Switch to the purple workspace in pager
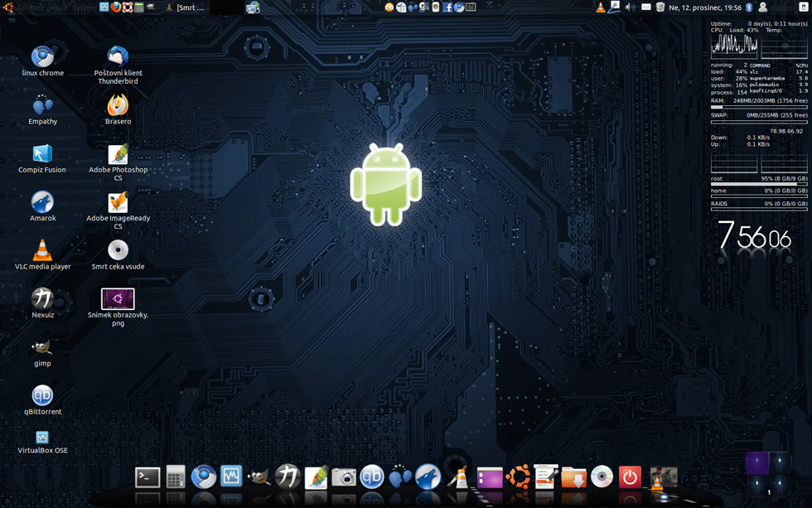 (x=757, y=462)
